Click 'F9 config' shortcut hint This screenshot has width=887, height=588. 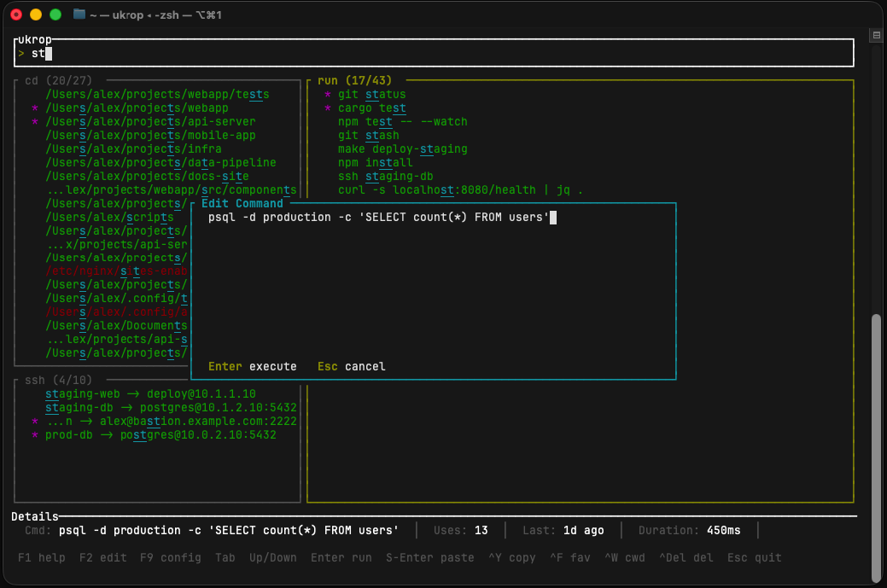click(x=171, y=557)
